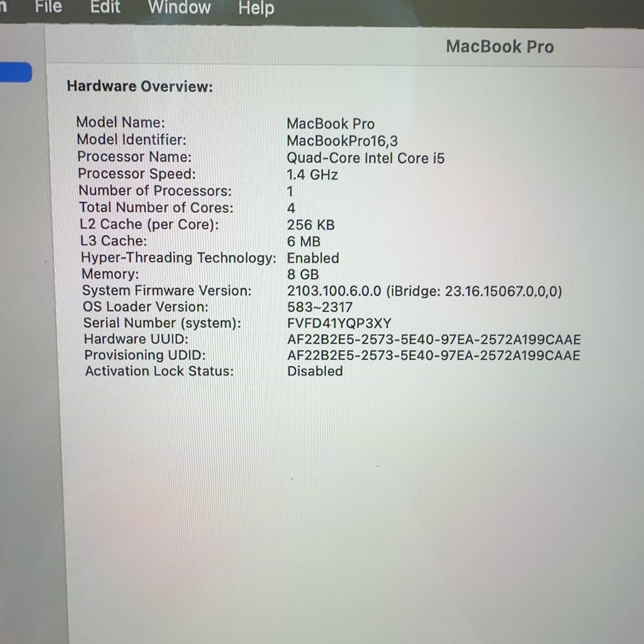Open the Edit menu
Viewport: 644px width, 644px height.
(105, 7)
